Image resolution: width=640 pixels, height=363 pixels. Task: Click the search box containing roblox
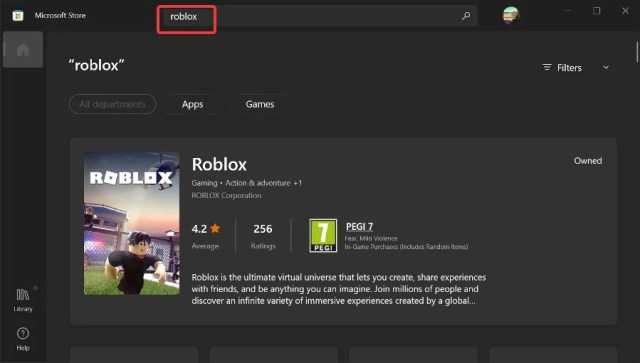317,16
